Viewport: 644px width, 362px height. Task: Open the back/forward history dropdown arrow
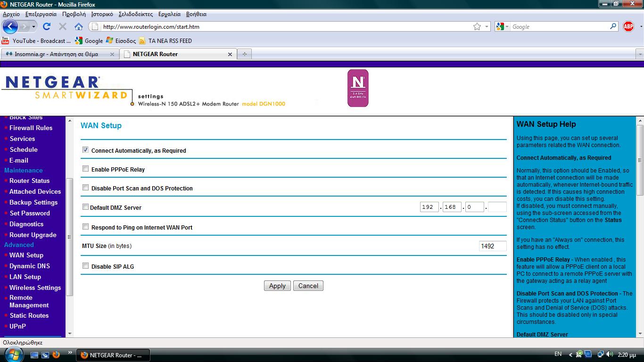coord(33,27)
